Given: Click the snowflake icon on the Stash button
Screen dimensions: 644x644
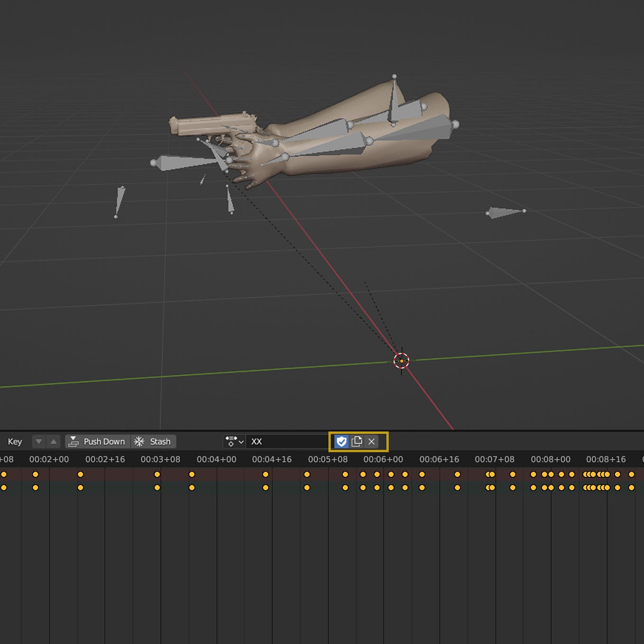Looking at the screenshot, I should 138,442.
